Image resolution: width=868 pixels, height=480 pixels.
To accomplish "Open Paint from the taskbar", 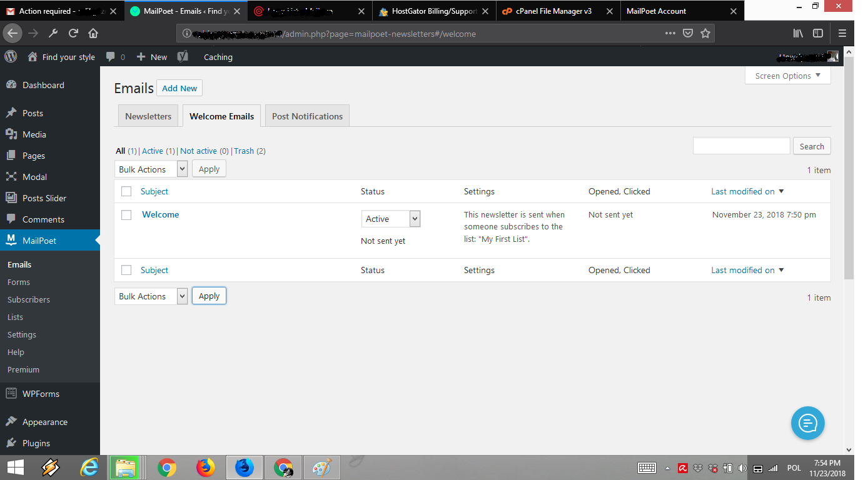I will (322, 467).
